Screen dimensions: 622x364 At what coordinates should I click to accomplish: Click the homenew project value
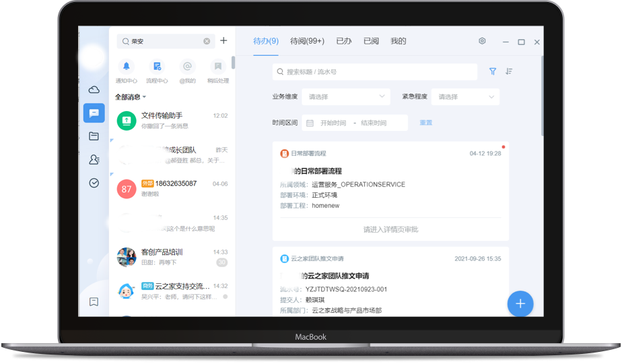coord(326,206)
